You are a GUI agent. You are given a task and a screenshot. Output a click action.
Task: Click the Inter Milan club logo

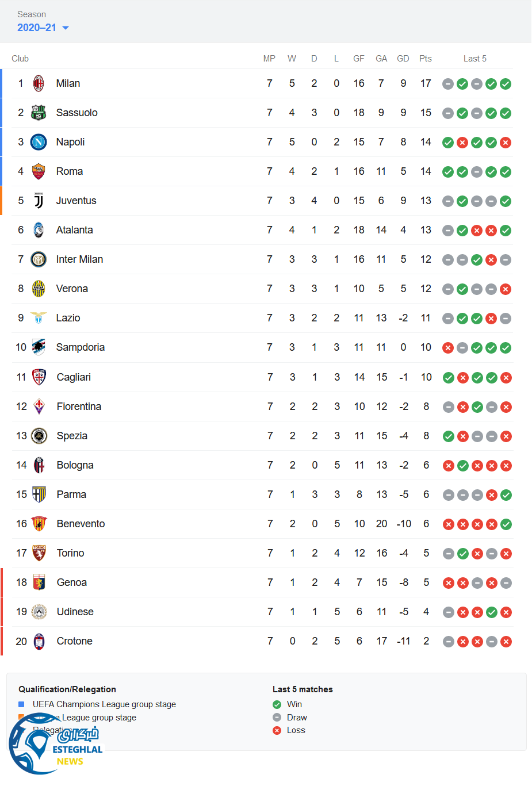click(39, 259)
